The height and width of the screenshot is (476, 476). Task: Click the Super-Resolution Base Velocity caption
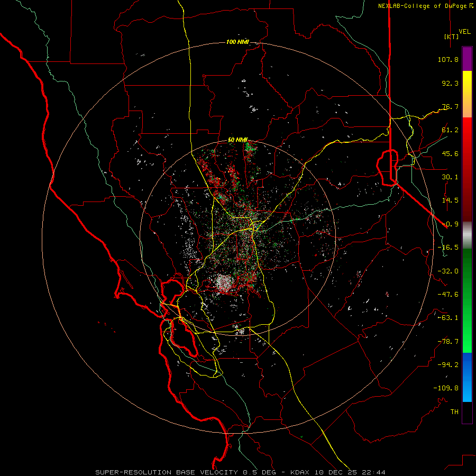240,472
